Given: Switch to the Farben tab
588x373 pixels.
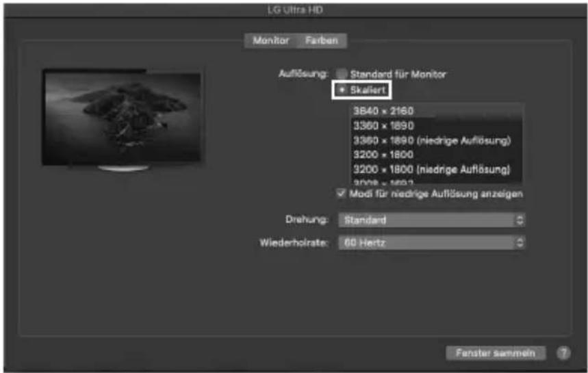Looking at the screenshot, I should pyautogui.click(x=321, y=40).
